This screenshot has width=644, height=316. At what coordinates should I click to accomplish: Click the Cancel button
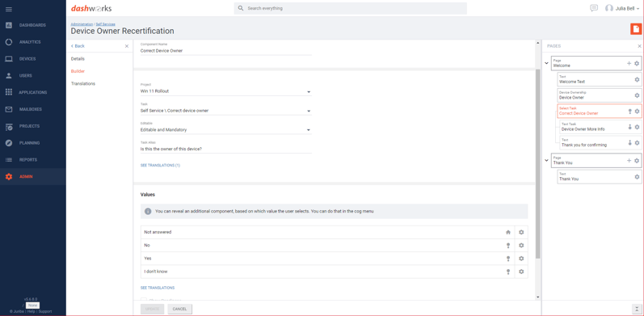(179, 309)
